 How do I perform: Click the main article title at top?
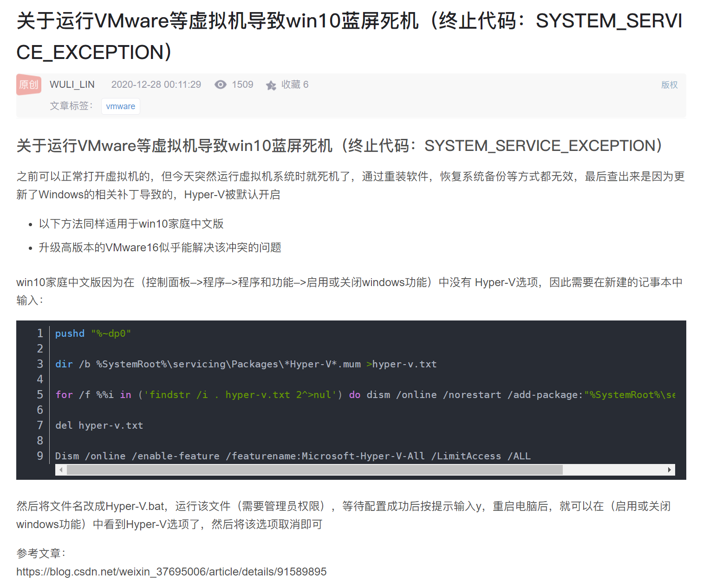click(x=349, y=37)
